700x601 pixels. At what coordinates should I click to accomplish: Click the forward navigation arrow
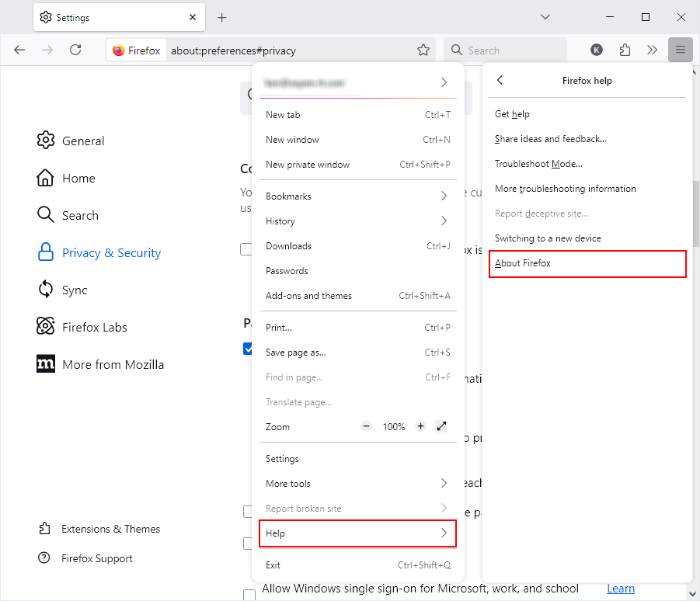(x=47, y=50)
